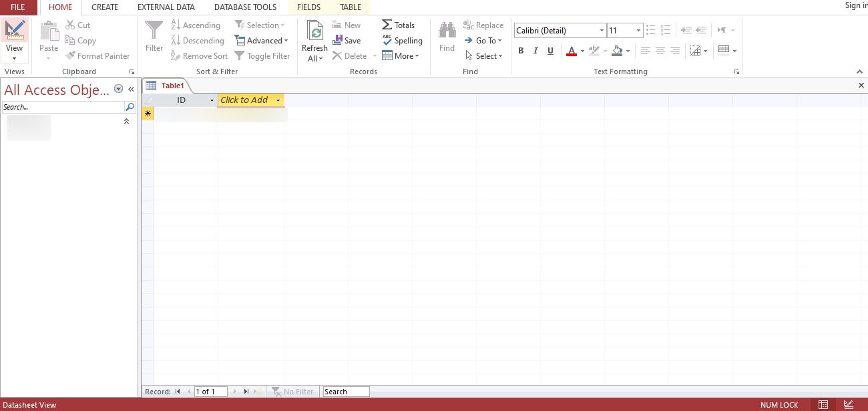
Task: Collapse the navigation pane shutter
Action: tap(131, 89)
